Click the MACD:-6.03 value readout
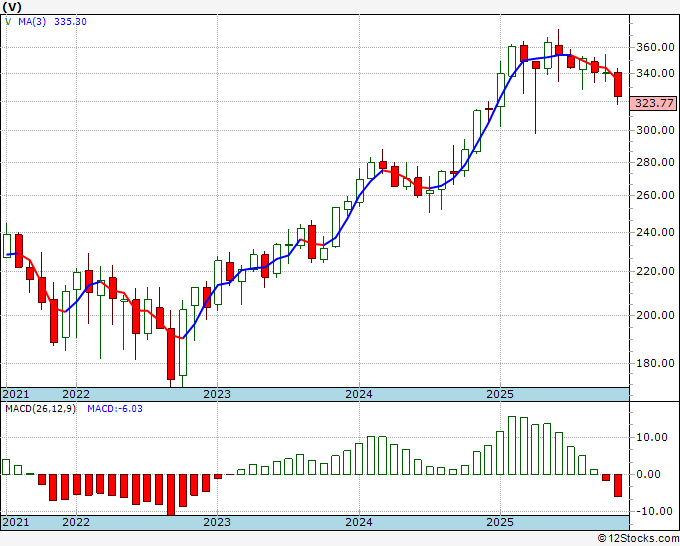The image size is (680, 546). pos(115,409)
